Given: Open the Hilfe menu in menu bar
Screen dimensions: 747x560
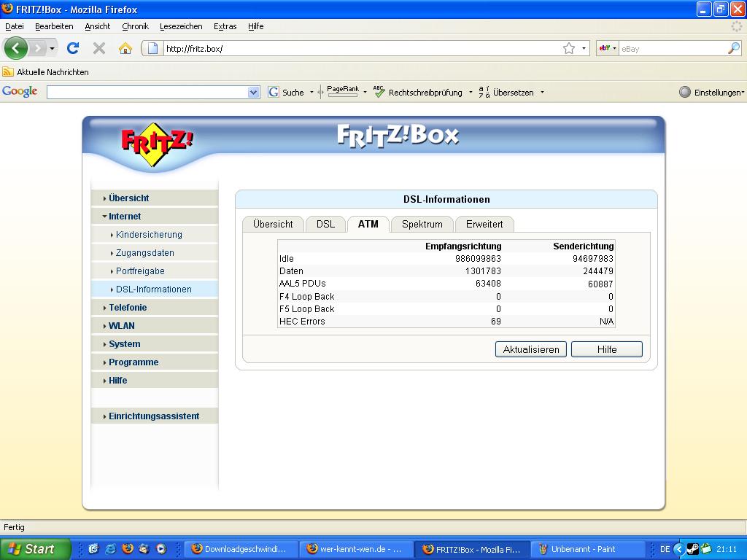Looking at the screenshot, I should (x=256, y=26).
